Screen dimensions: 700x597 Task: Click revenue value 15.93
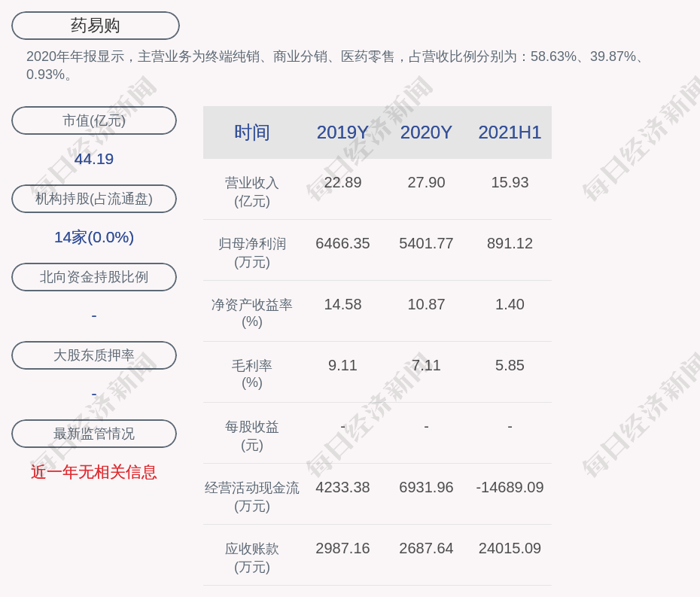[x=510, y=183]
